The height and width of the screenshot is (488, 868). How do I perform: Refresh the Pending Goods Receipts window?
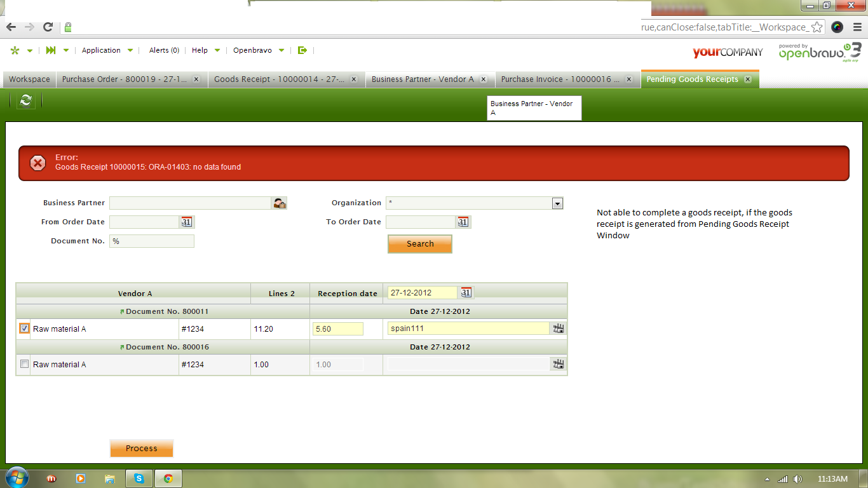click(x=26, y=100)
